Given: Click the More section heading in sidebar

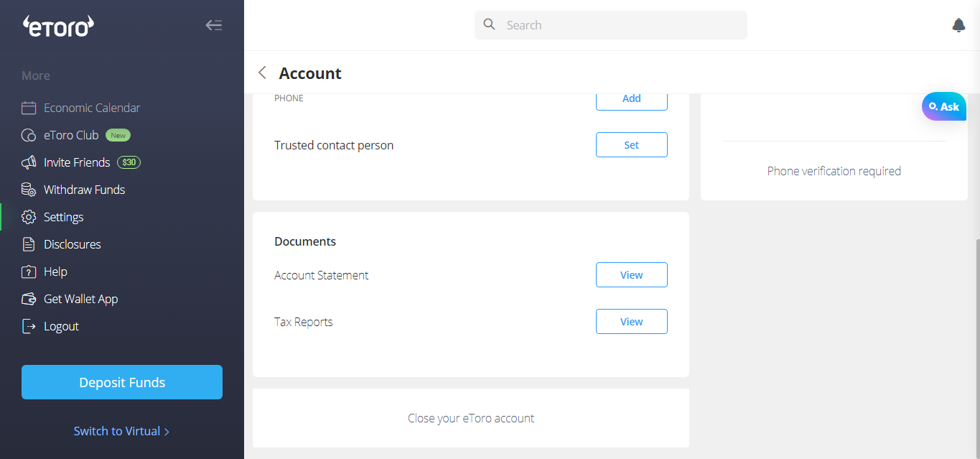Looking at the screenshot, I should point(36,75).
